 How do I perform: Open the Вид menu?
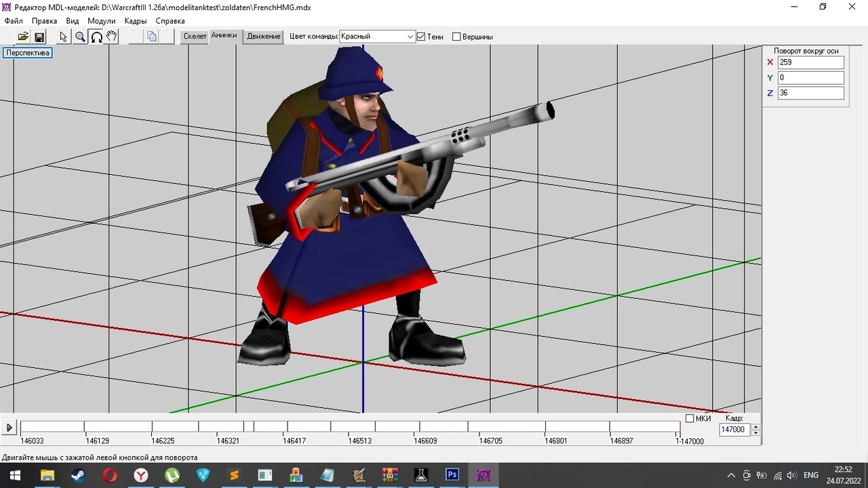tap(73, 21)
